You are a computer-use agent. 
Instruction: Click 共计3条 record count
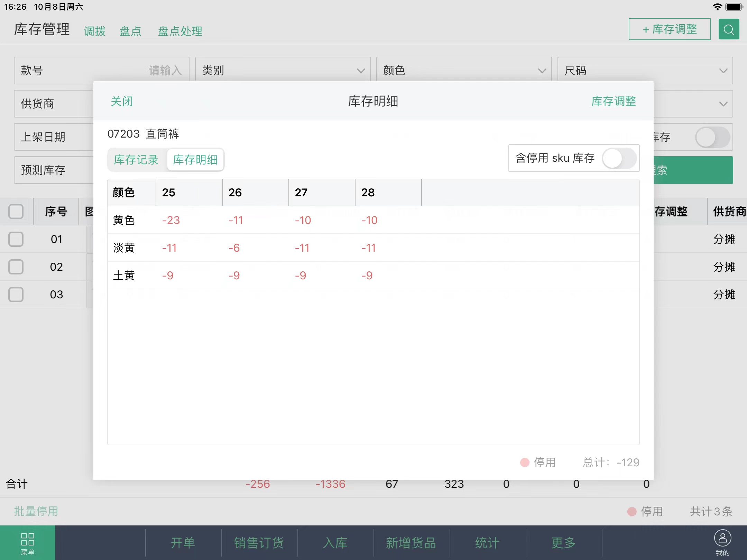711,512
